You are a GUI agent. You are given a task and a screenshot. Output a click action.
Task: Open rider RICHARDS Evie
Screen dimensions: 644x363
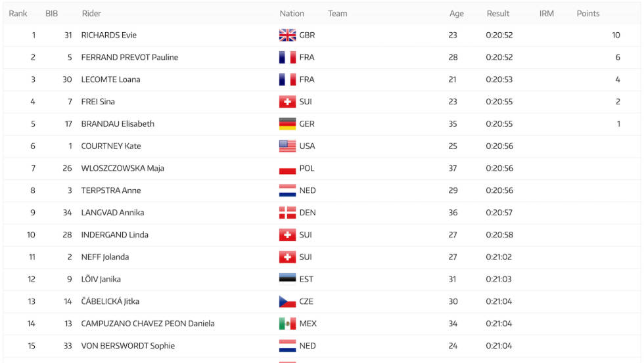[109, 35]
